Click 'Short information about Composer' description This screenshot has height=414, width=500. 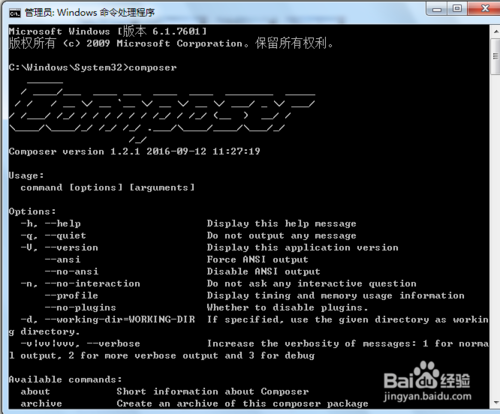[213, 392]
